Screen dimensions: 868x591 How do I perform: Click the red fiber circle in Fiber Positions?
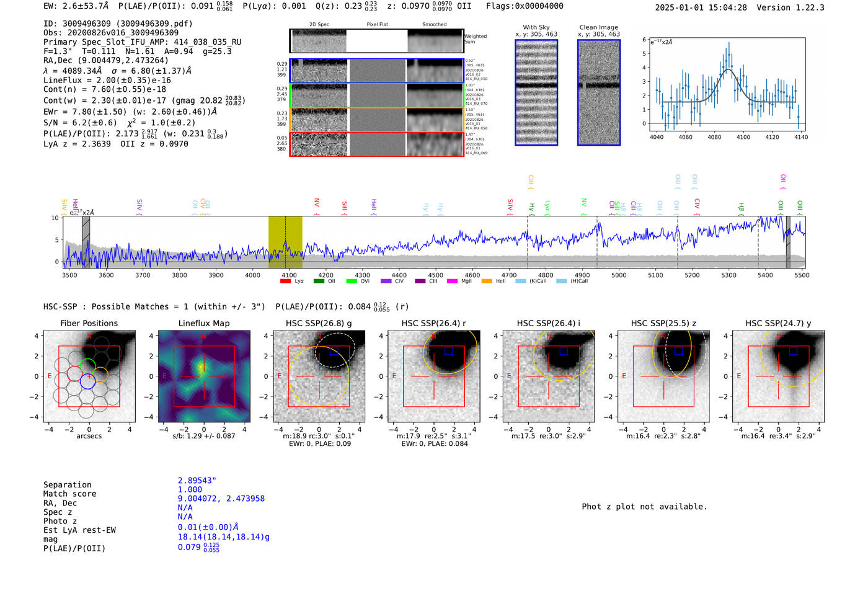[x=74, y=374]
